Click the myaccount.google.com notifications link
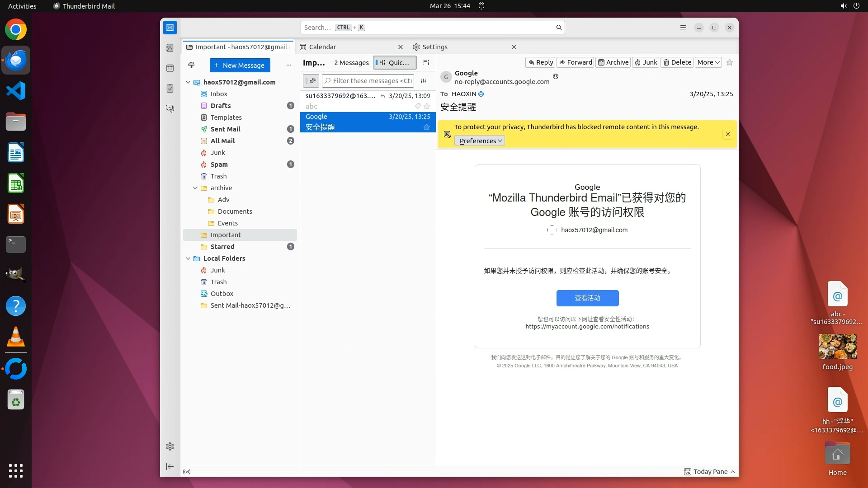 coord(587,327)
